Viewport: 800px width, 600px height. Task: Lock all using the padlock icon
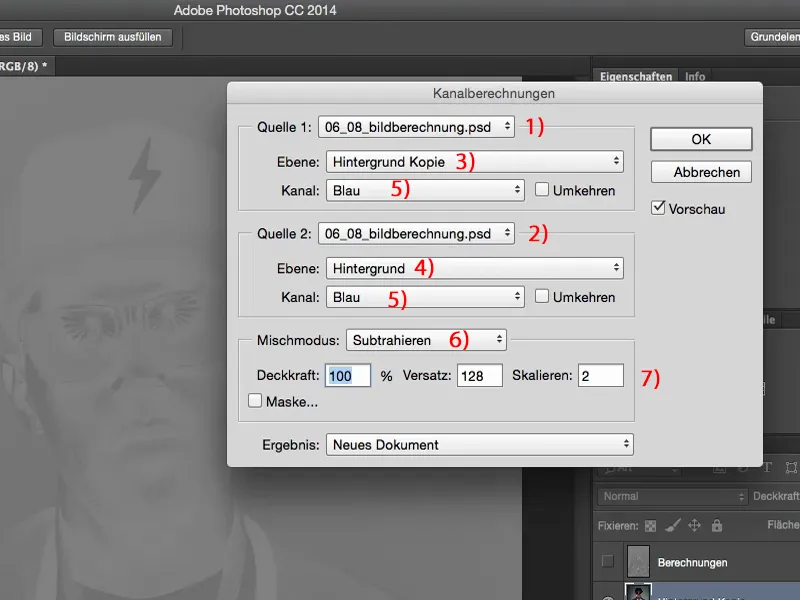point(717,526)
